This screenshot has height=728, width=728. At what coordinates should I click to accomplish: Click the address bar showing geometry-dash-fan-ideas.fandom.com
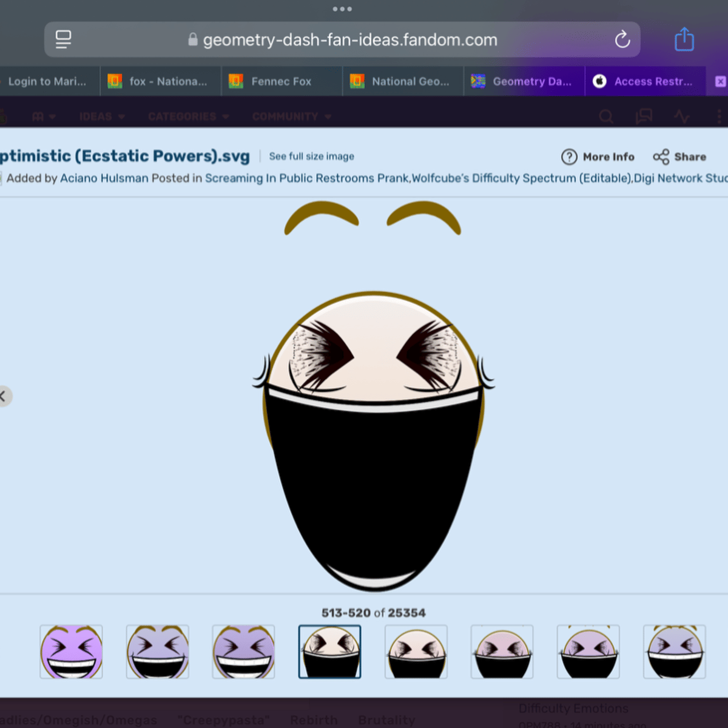click(x=342, y=39)
